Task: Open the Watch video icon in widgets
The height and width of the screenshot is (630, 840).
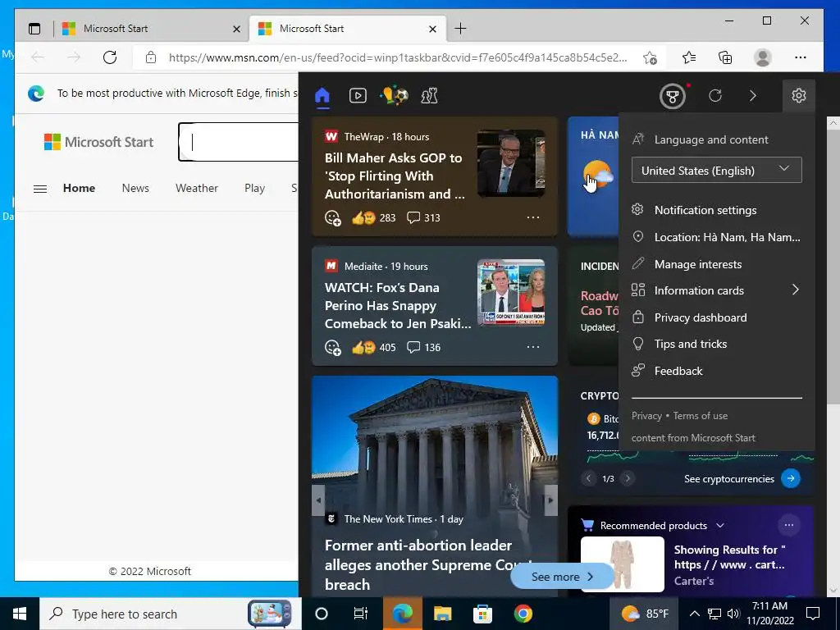Action: tap(358, 96)
